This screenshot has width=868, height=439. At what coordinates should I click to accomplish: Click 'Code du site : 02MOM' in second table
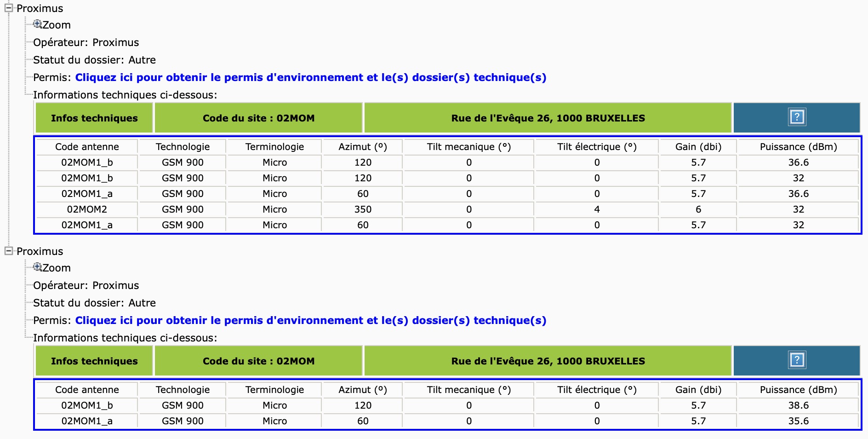click(258, 361)
